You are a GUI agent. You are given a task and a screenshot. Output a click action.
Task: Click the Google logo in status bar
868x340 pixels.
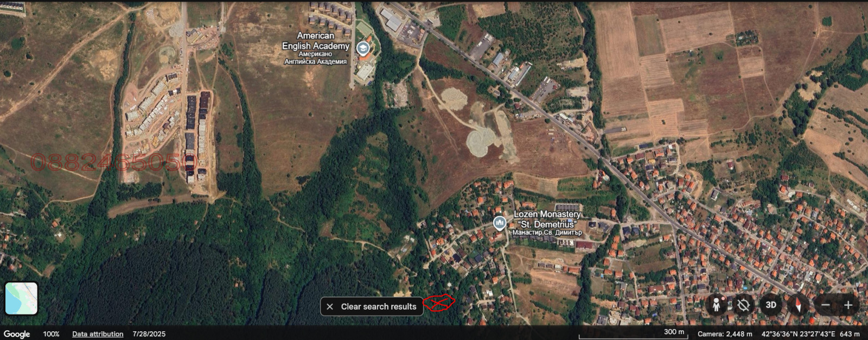point(17,334)
